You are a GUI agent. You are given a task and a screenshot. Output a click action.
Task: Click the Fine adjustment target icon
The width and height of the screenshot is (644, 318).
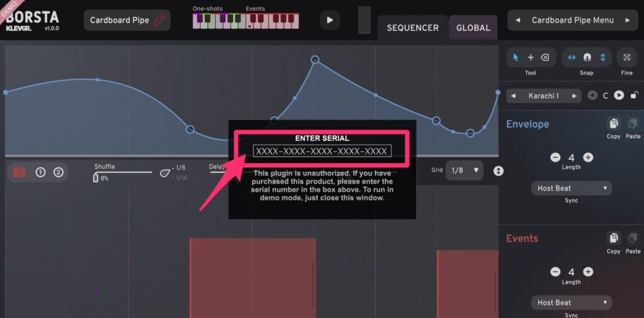tap(626, 57)
